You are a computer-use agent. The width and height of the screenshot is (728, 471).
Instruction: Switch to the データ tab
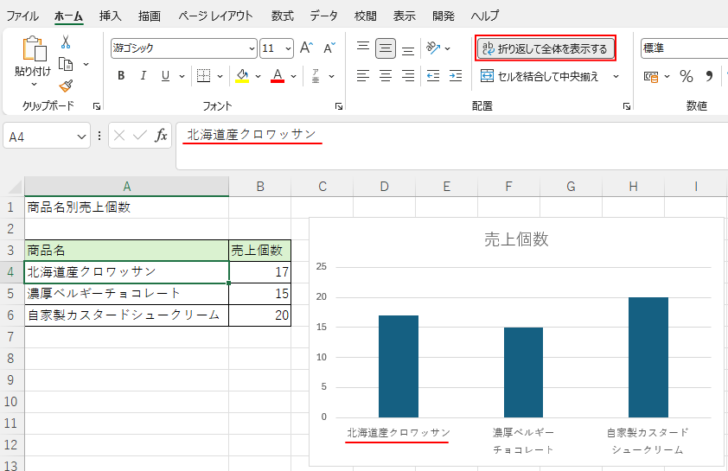(324, 16)
